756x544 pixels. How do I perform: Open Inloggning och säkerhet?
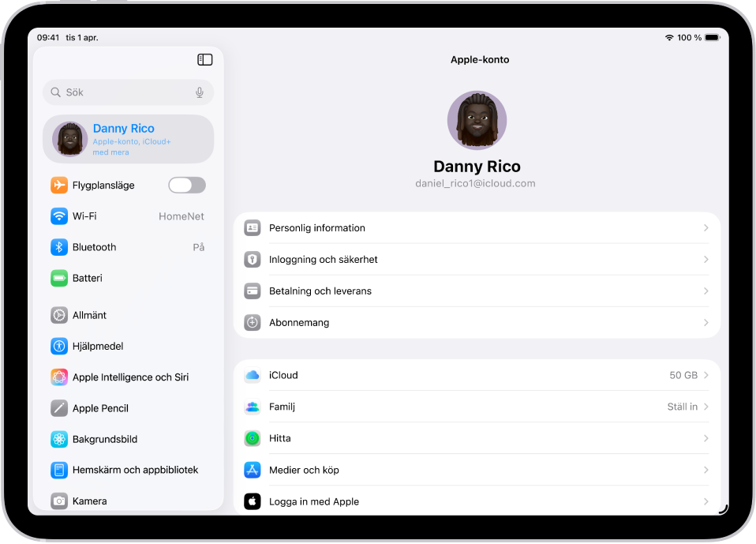click(x=477, y=259)
